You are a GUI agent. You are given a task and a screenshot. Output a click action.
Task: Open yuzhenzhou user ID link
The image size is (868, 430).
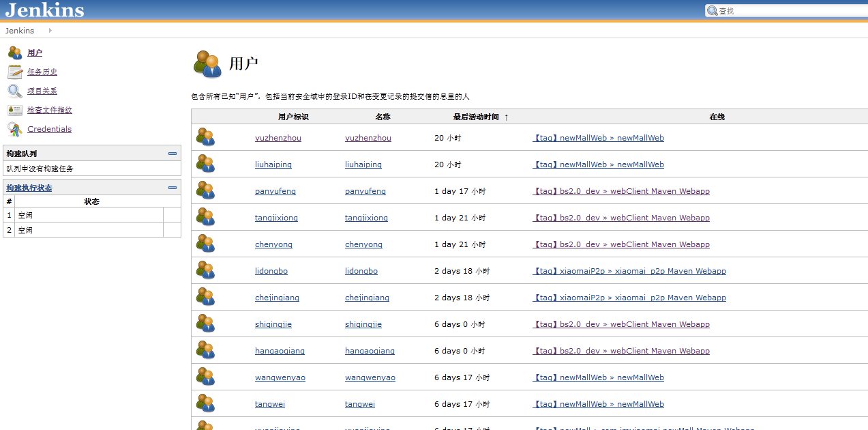coord(278,138)
